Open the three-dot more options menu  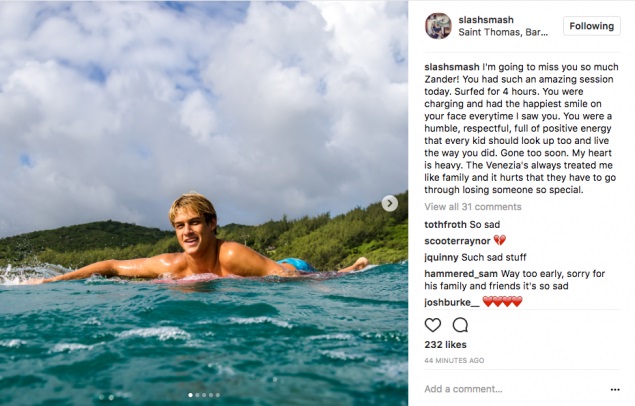614,389
